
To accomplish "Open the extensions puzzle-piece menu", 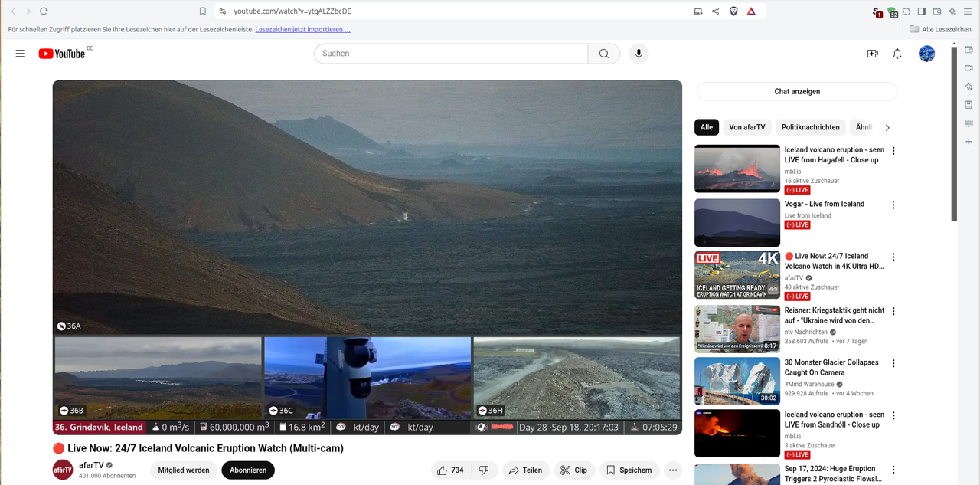I will click(x=906, y=11).
